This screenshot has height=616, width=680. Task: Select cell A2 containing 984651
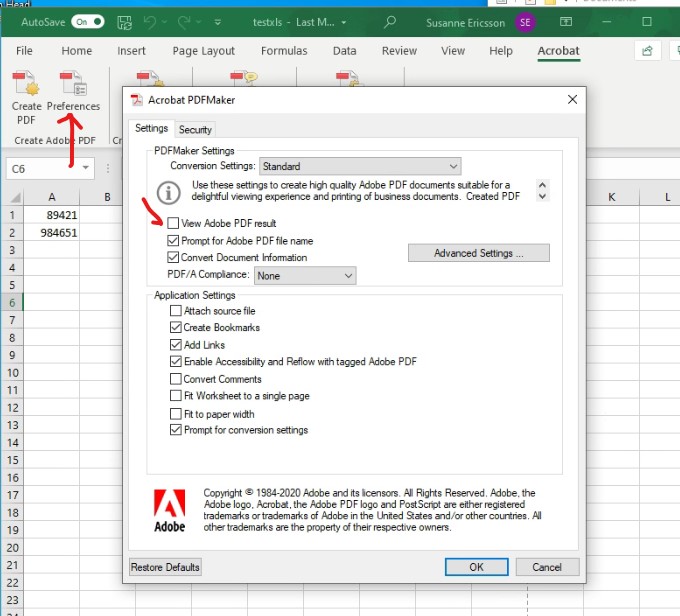click(51, 233)
